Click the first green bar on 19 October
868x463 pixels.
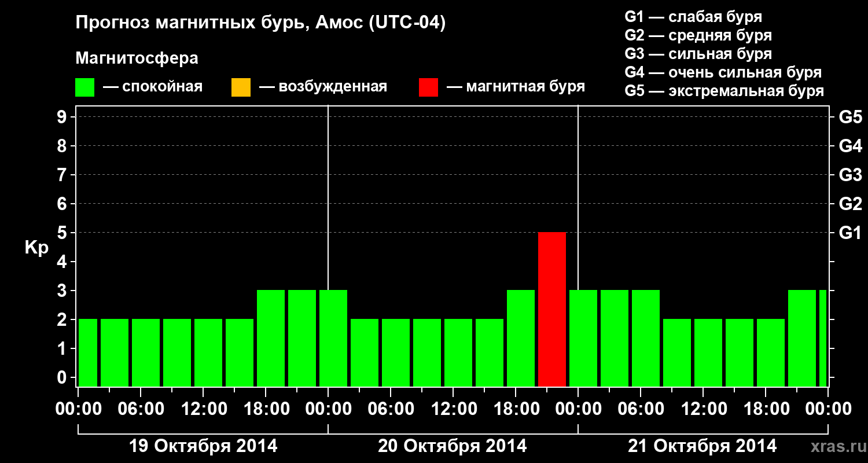tap(88, 352)
